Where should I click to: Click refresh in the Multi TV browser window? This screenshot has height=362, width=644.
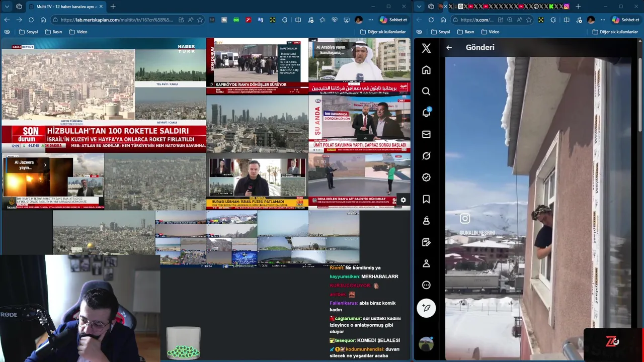tap(31, 20)
